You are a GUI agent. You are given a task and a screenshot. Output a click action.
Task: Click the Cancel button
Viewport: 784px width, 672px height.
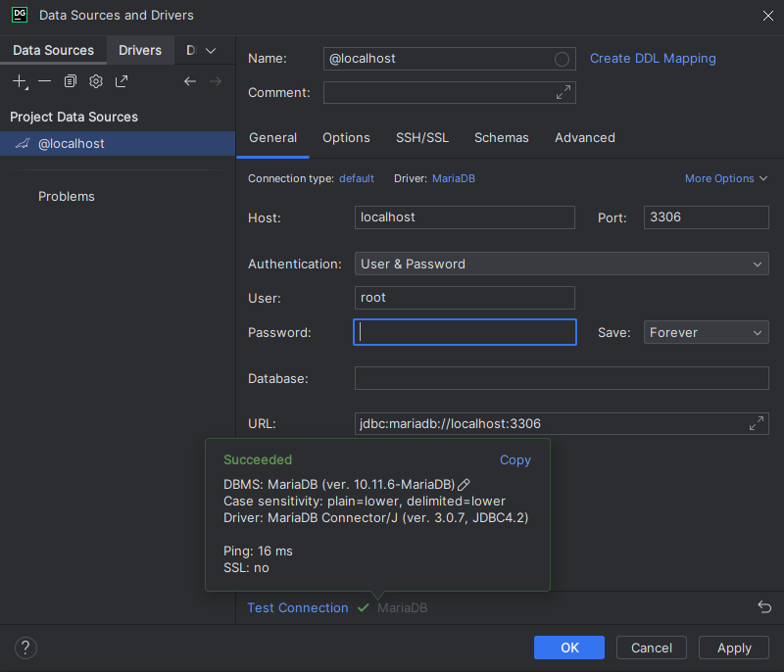click(651, 648)
